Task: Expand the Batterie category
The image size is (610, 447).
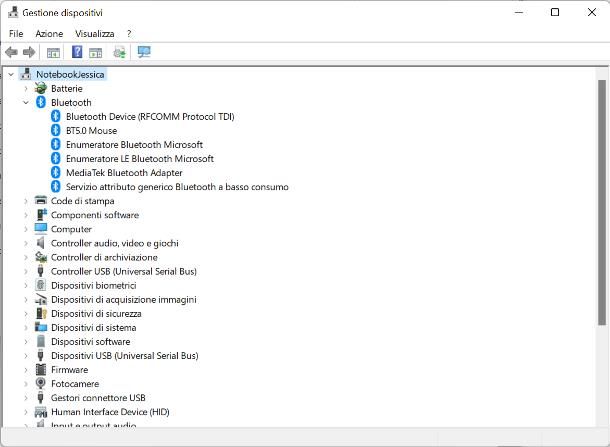Action: point(26,89)
